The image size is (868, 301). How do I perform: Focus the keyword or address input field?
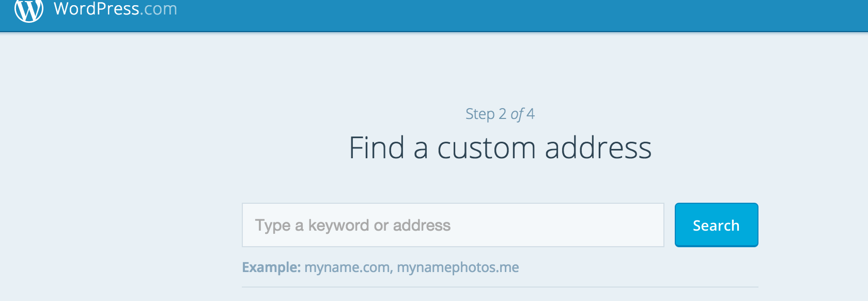453,225
